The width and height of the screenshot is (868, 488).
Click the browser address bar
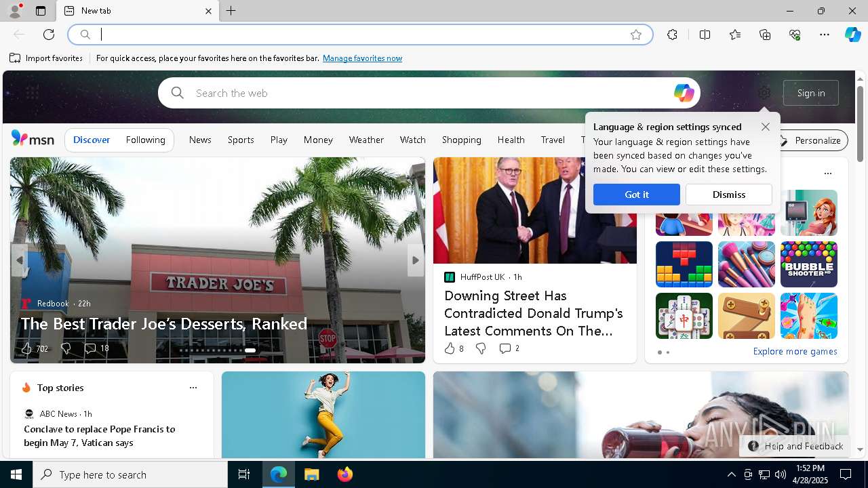(360, 35)
